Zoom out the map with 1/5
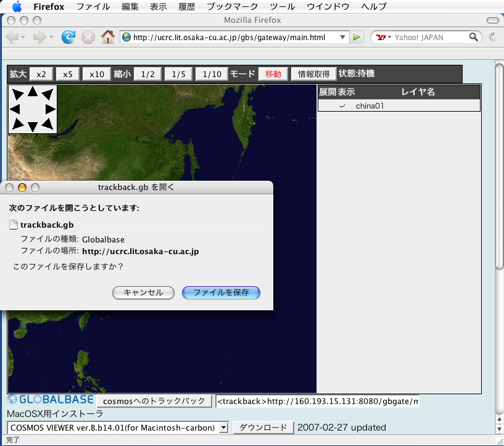Image resolution: width=504 pixels, height=446 pixels. click(x=179, y=74)
